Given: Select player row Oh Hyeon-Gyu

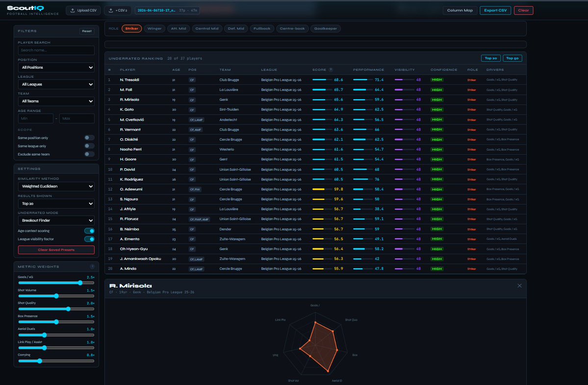Looking at the screenshot, I should point(315,249).
